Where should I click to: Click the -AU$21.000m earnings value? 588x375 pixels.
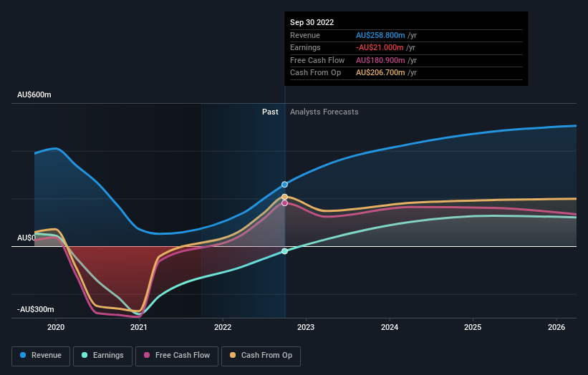[x=380, y=47]
